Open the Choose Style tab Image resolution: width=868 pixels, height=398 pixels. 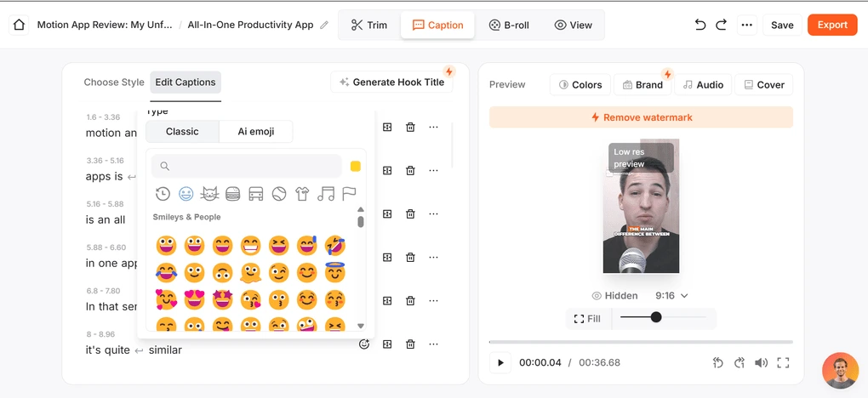pyautogui.click(x=114, y=82)
